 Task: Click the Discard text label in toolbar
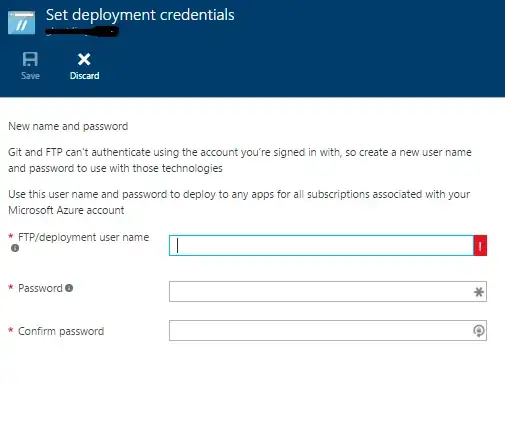coord(84,76)
